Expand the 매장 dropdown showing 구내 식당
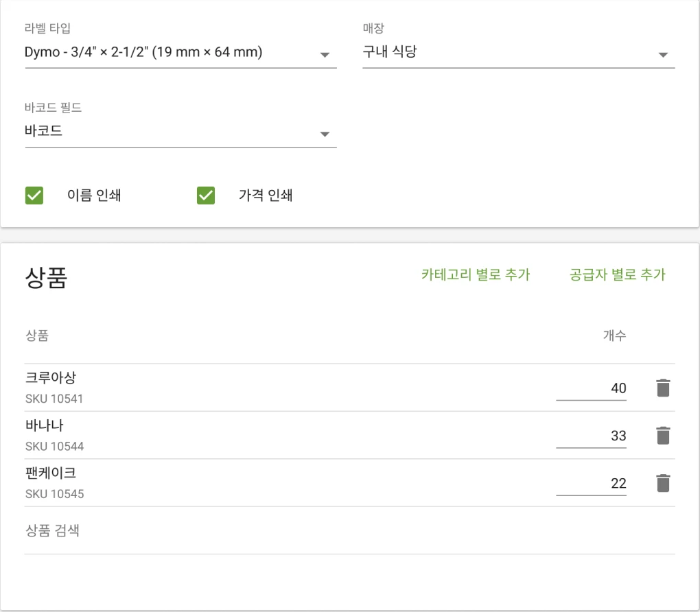700x612 pixels. click(518, 53)
